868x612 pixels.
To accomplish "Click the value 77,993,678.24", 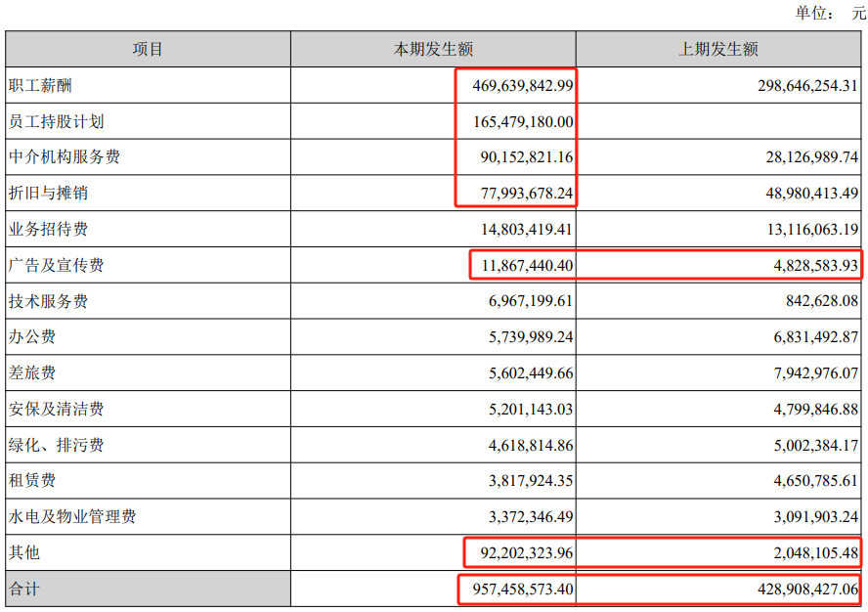I will click(x=527, y=194).
